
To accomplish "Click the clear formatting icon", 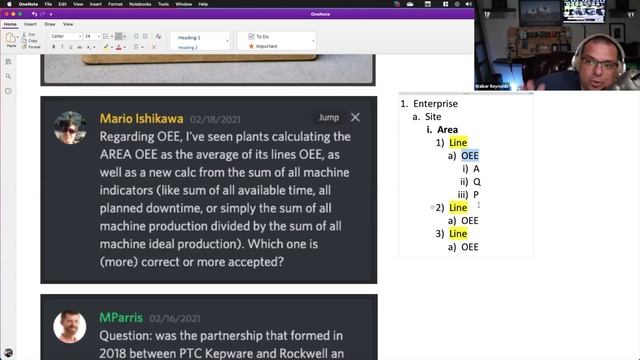I will tap(158, 36).
